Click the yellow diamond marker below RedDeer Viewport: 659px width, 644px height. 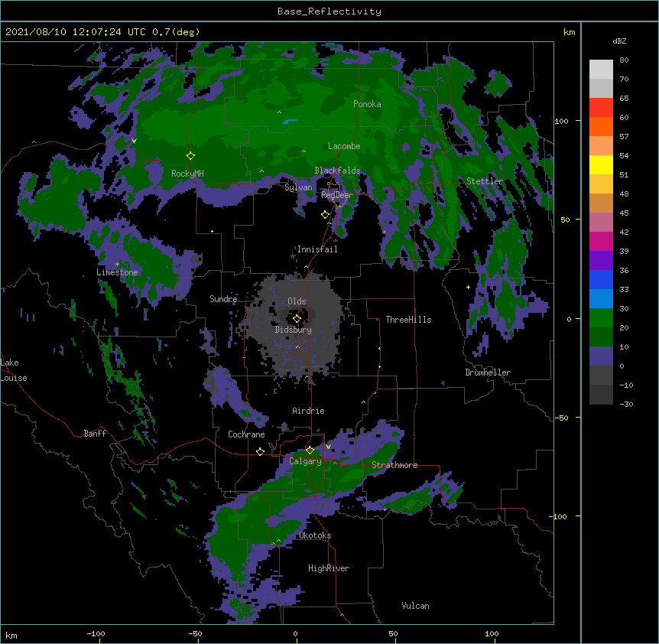click(x=325, y=215)
